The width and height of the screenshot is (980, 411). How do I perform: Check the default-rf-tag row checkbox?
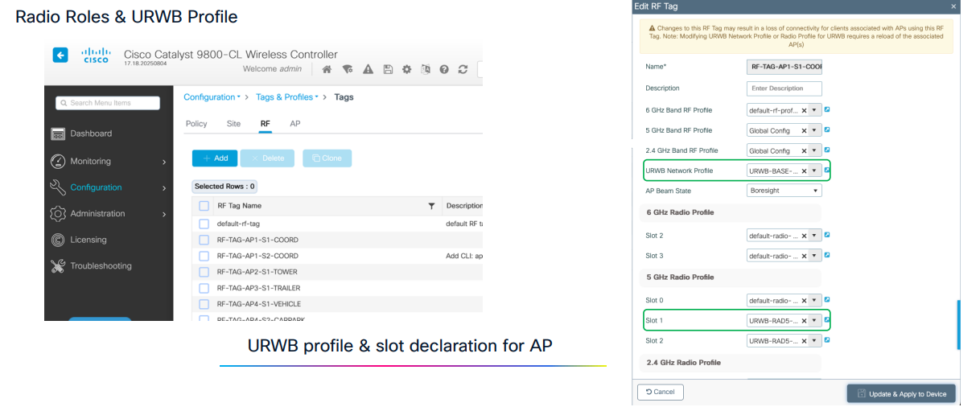204,224
